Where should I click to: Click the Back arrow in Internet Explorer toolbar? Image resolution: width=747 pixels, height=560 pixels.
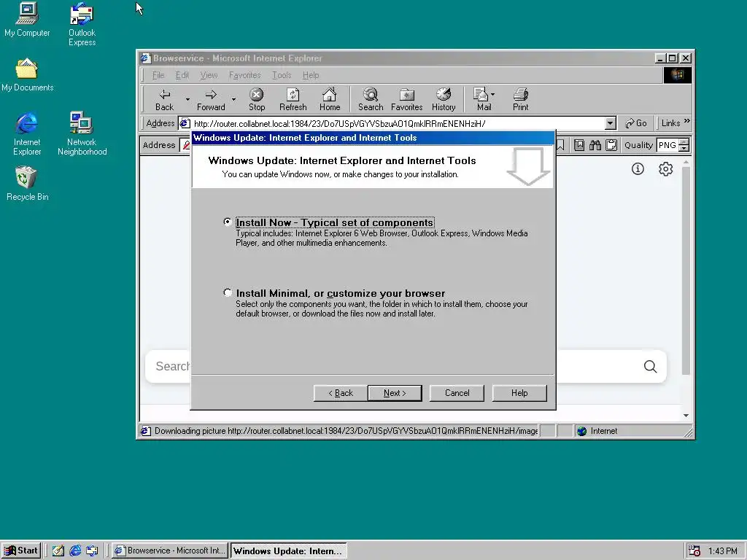point(164,99)
